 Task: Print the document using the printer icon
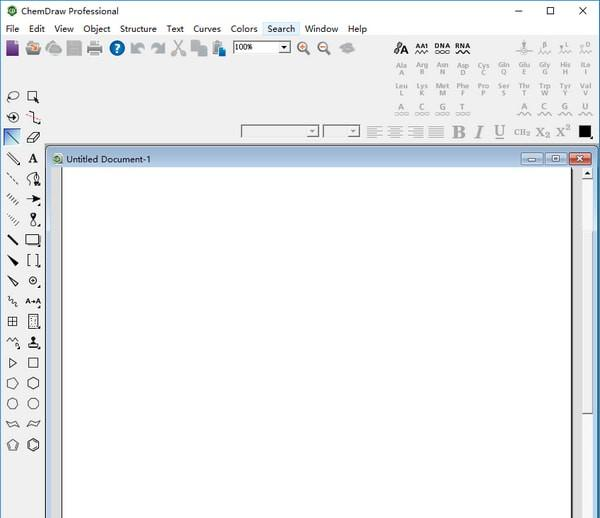[x=95, y=48]
